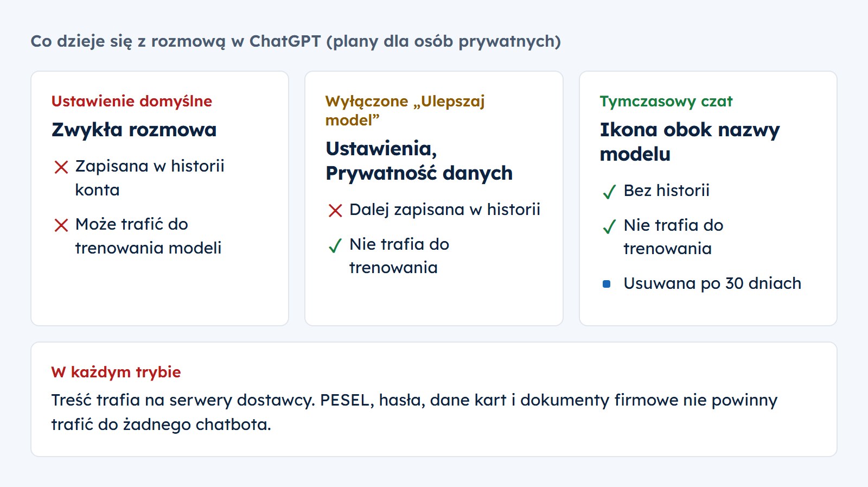The width and height of the screenshot is (868, 487).
Task: Click the heading "Zwykła rozmowa"
Action: [134, 130]
